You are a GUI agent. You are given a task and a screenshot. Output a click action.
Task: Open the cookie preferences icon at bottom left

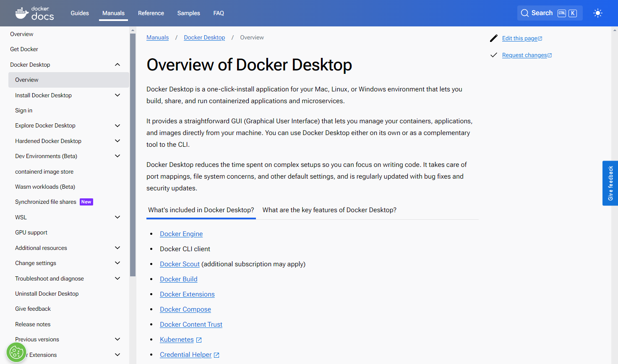[16, 352]
